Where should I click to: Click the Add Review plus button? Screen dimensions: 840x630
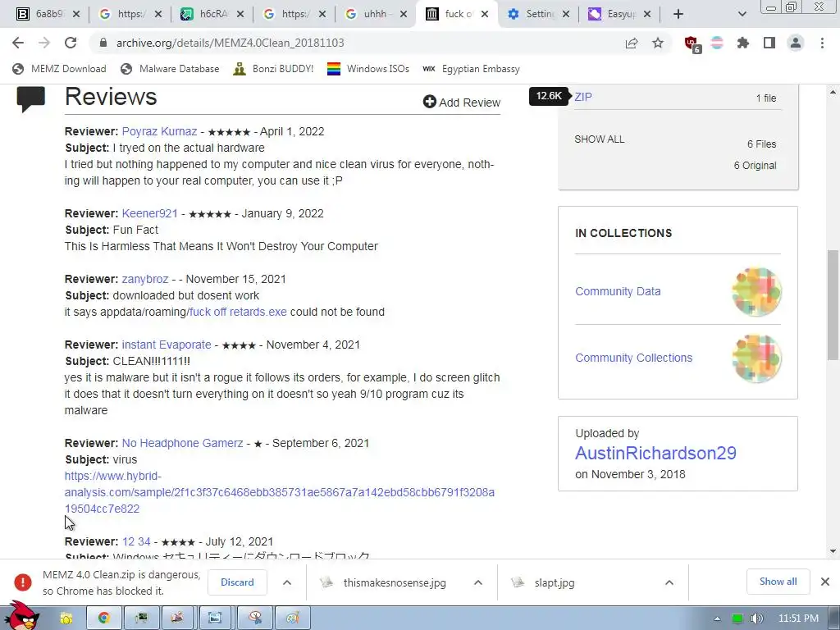tap(461, 102)
